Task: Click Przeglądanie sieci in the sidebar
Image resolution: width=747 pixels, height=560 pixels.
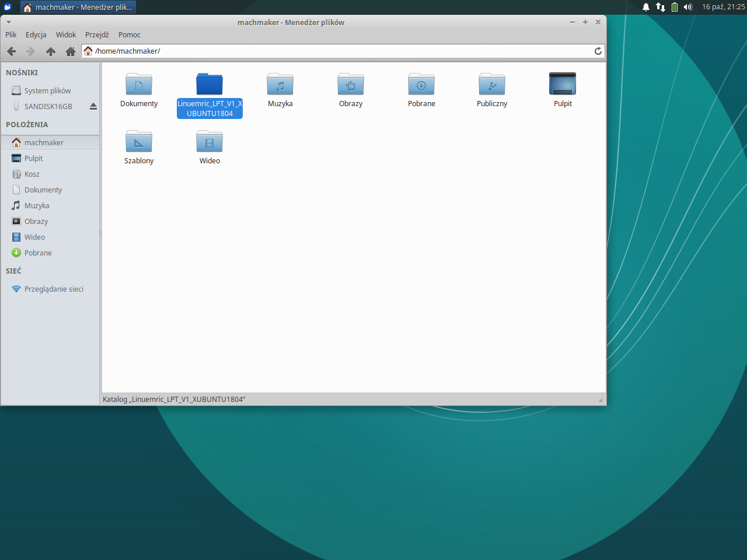Action: point(54,289)
